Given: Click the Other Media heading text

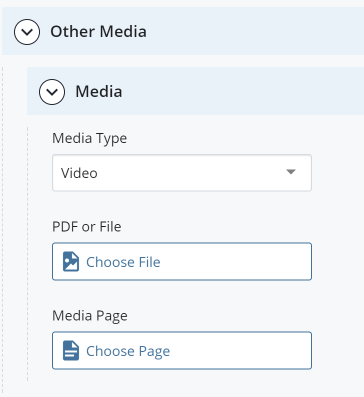Looking at the screenshot, I should [x=98, y=32].
